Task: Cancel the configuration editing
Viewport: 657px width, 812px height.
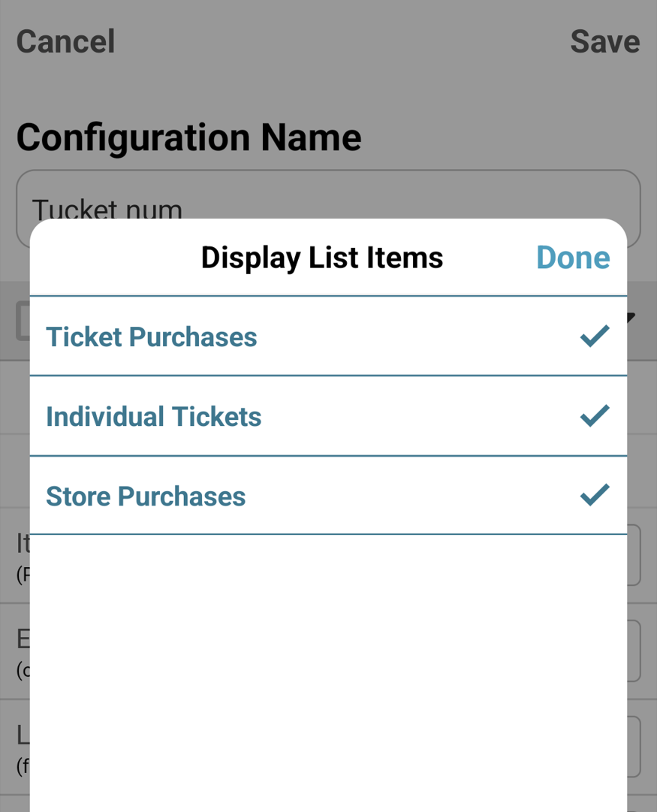Action: tap(66, 41)
